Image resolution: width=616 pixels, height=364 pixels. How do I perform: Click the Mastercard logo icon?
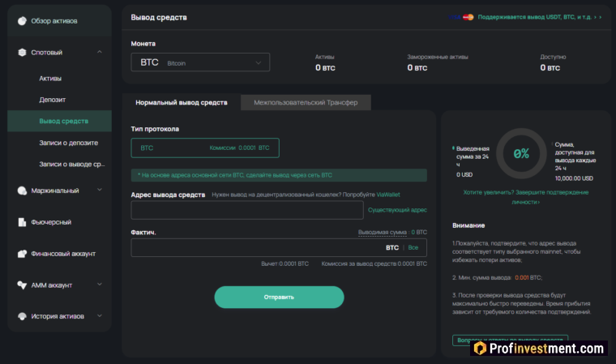coord(468,17)
